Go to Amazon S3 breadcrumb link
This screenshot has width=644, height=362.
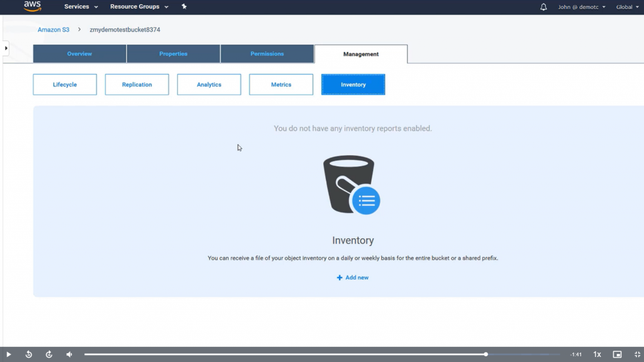(x=53, y=30)
